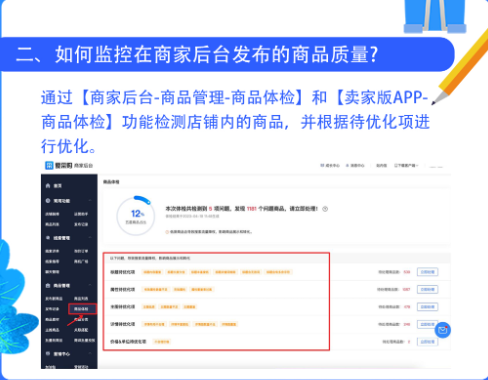This screenshot has width=488, height=380.
Task: Click the 属性待优化项 row label
Action: pyautogui.click(x=123, y=289)
